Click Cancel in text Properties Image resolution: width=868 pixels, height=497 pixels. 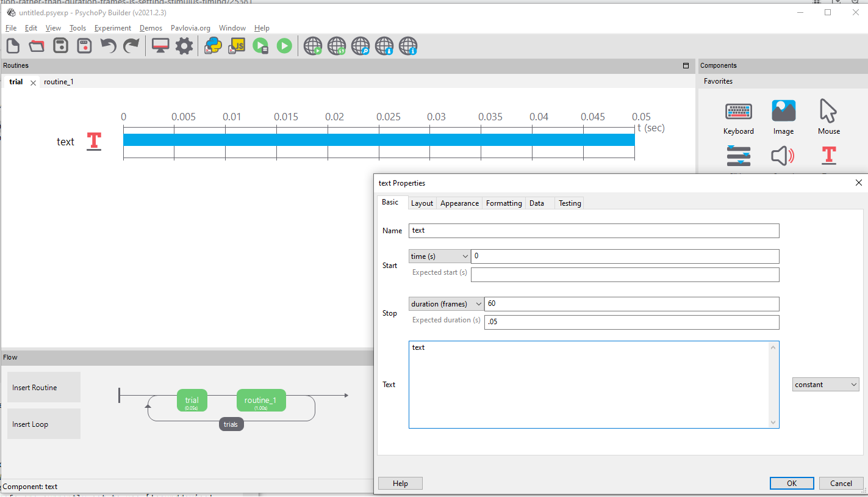point(841,483)
